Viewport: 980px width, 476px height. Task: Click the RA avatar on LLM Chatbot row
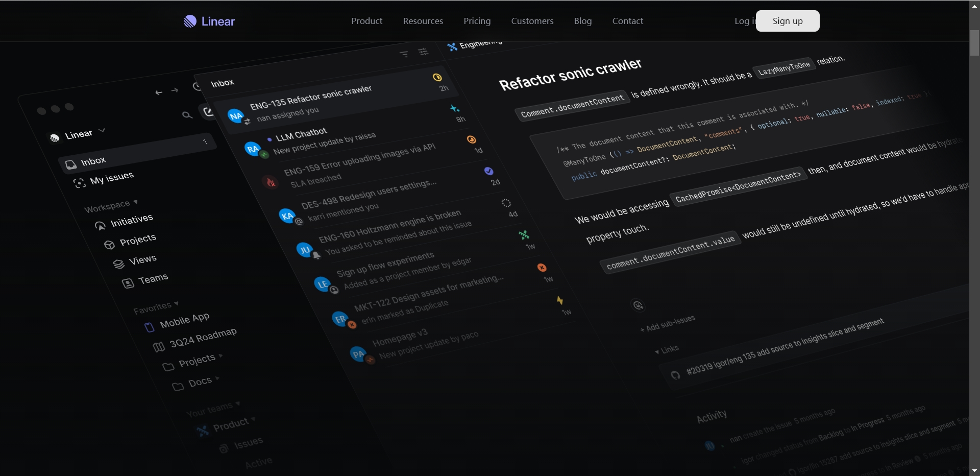coord(253,149)
